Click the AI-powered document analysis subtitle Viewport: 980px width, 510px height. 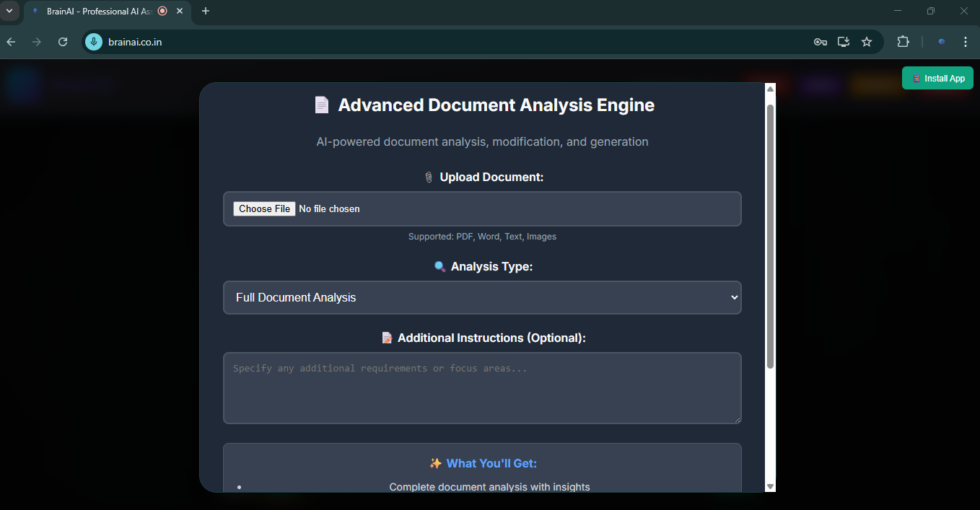tap(482, 141)
